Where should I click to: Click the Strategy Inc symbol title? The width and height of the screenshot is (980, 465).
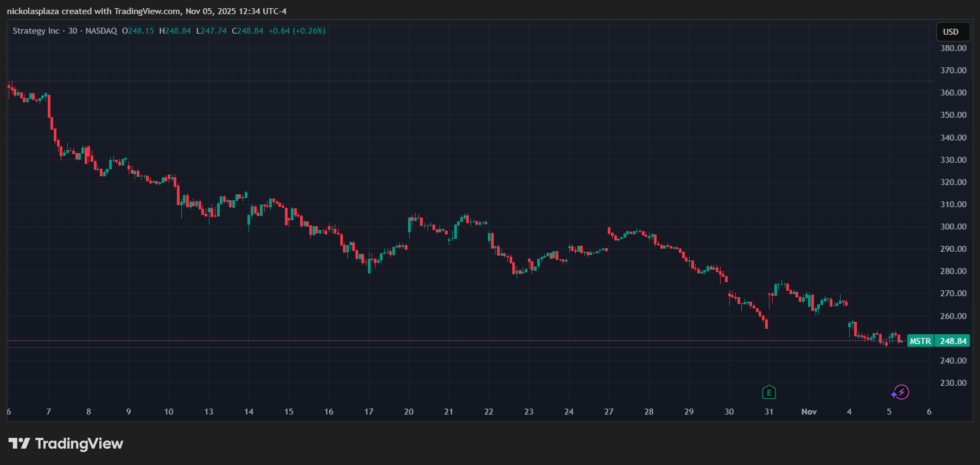(x=36, y=31)
